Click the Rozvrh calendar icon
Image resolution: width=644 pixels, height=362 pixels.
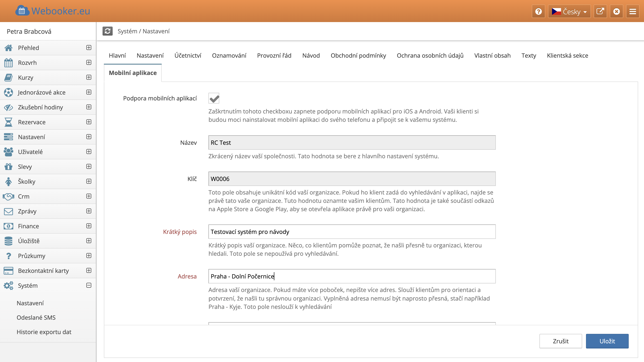tap(8, 63)
